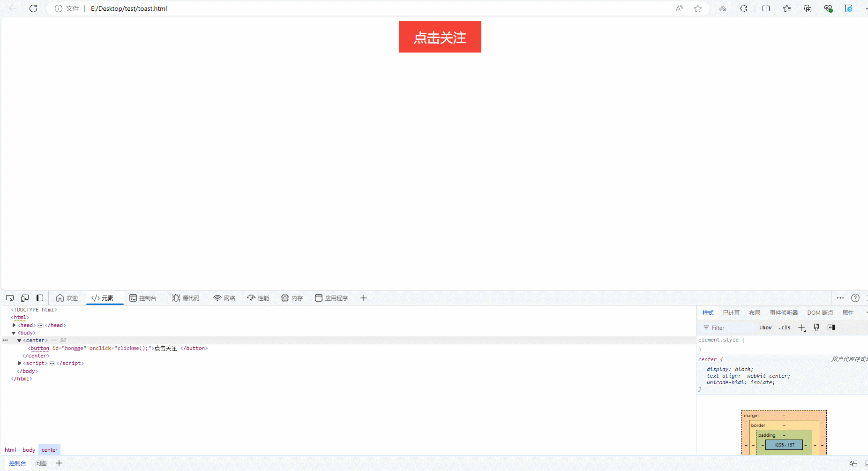Add this page to favorites with the star
868x471 pixels.
(698, 8)
